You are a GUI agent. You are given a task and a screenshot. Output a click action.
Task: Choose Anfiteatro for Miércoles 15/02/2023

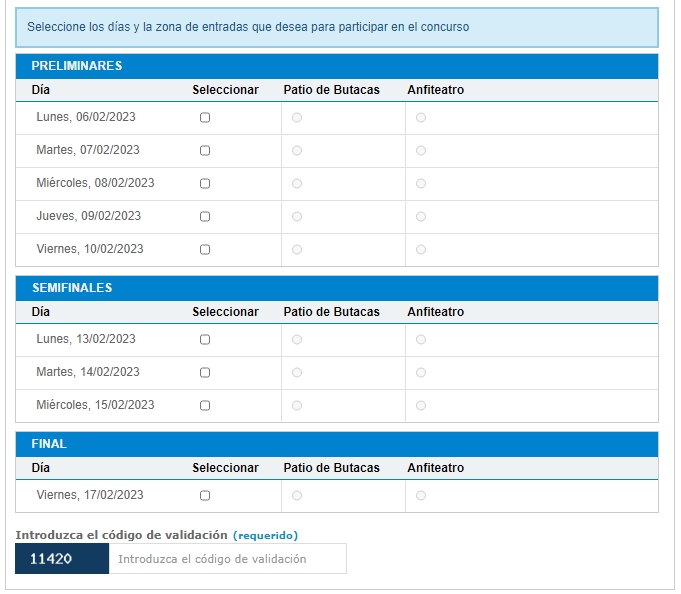(421, 406)
